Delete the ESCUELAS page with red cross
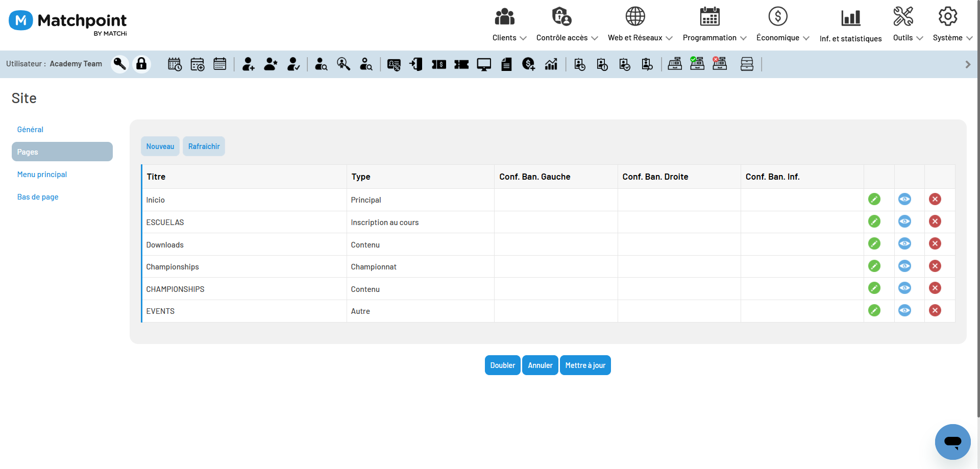Screen dimensions: 980x469 click(935, 221)
